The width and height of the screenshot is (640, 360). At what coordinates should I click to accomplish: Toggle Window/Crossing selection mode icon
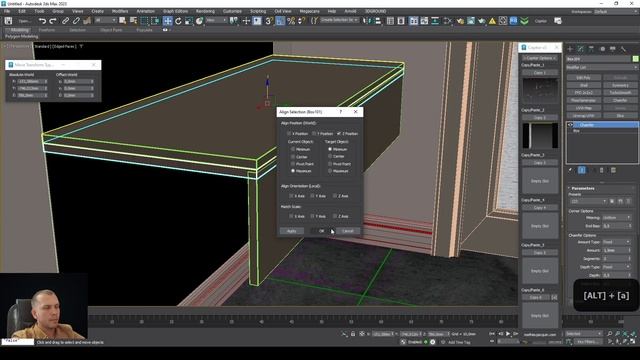[x=155, y=21]
